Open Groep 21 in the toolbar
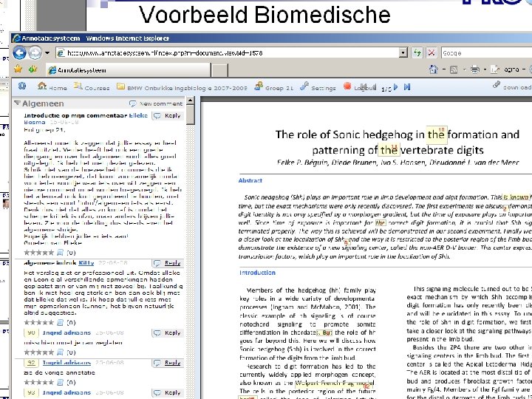Screen dimensions: 532x399 point(274,87)
